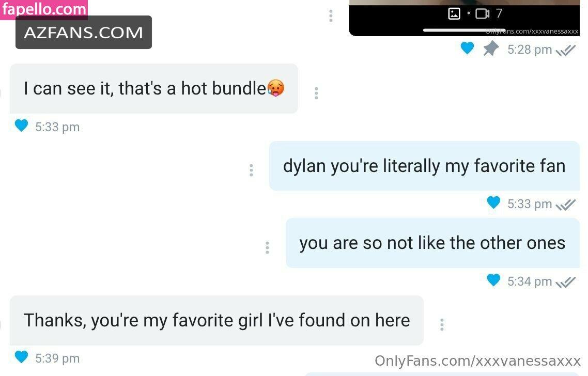Click the pin icon beside 5:28 pm
The height and width of the screenshot is (376, 588).
pos(490,49)
